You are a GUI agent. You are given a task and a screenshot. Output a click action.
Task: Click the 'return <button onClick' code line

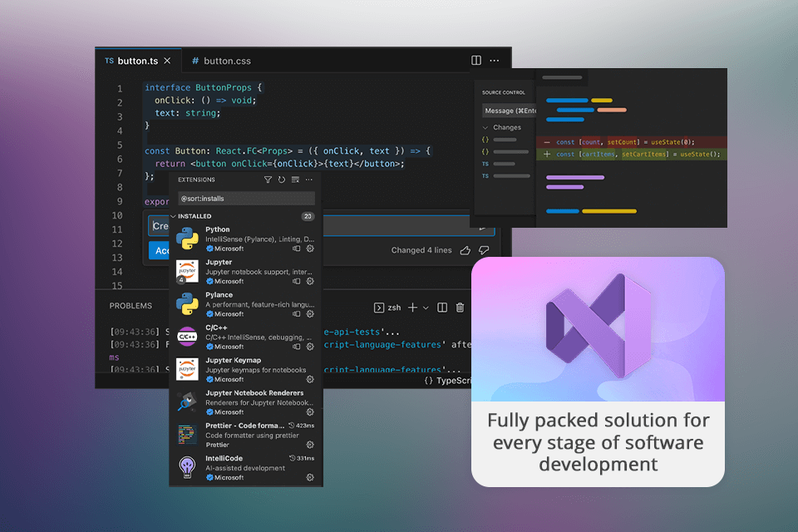point(279,164)
